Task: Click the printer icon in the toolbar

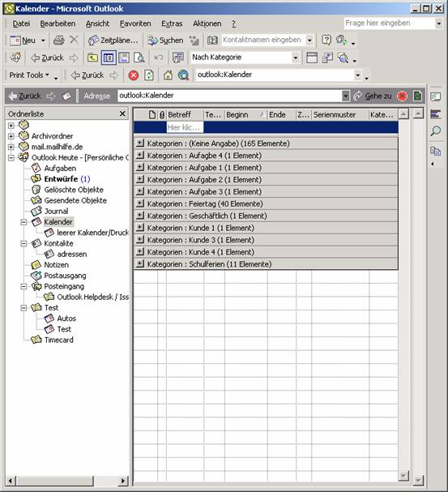Action: [x=58, y=41]
